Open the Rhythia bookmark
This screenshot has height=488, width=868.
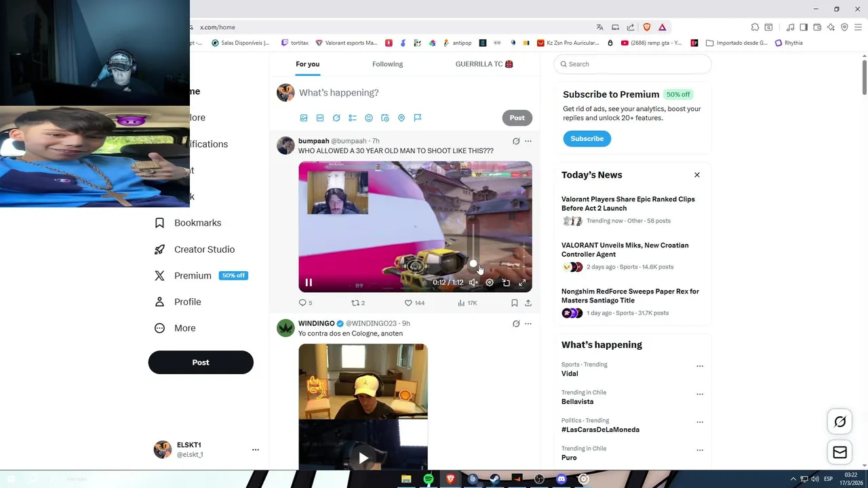(x=789, y=43)
